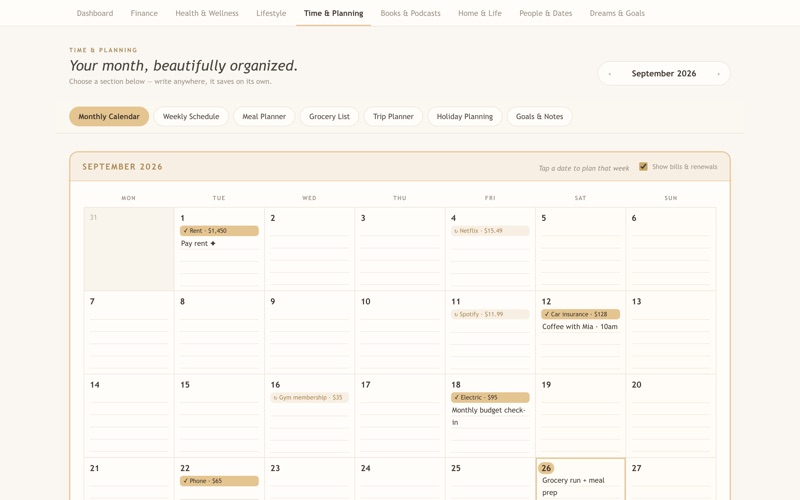Image resolution: width=800 pixels, height=500 pixels.
Task: Open Weekly Schedule section
Action: click(191, 116)
